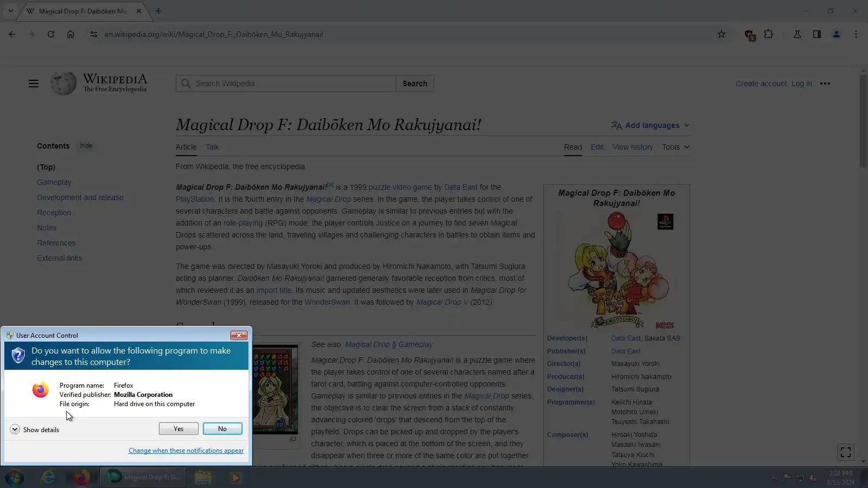
Task: Open the Chrome Labs flask icon
Action: (x=797, y=34)
